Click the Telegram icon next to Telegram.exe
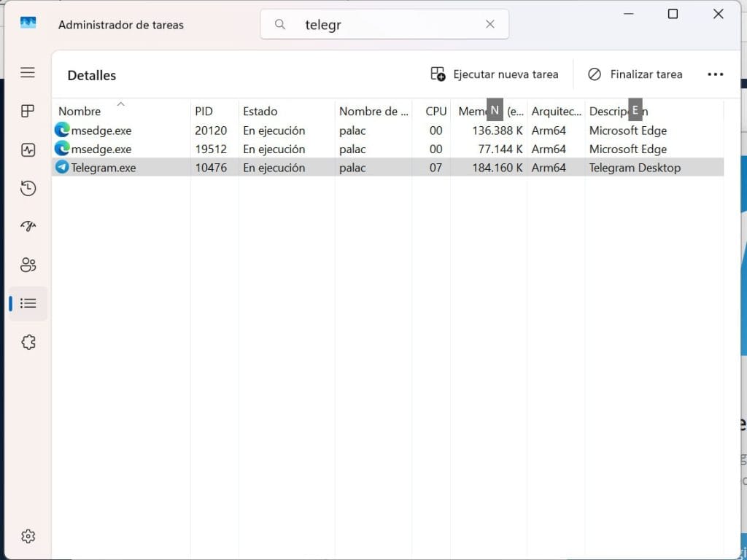The height and width of the screenshot is (560, 747). click(61, 167)
